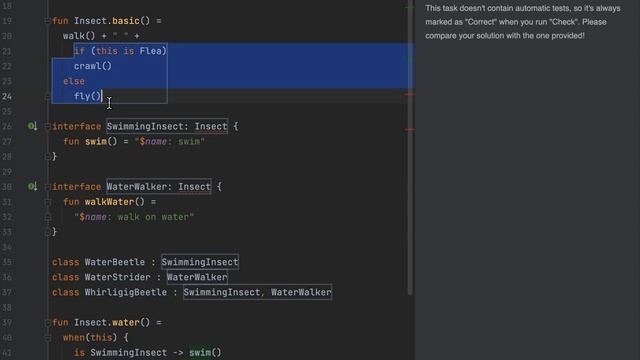
Task: Click the swim() call on line 41
Action: [205, 353]
